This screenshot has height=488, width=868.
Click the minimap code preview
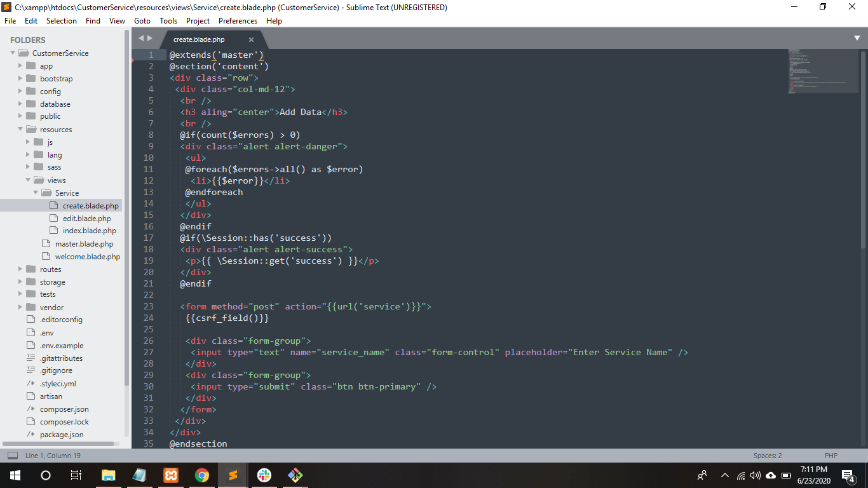click(x=823, y=71)
